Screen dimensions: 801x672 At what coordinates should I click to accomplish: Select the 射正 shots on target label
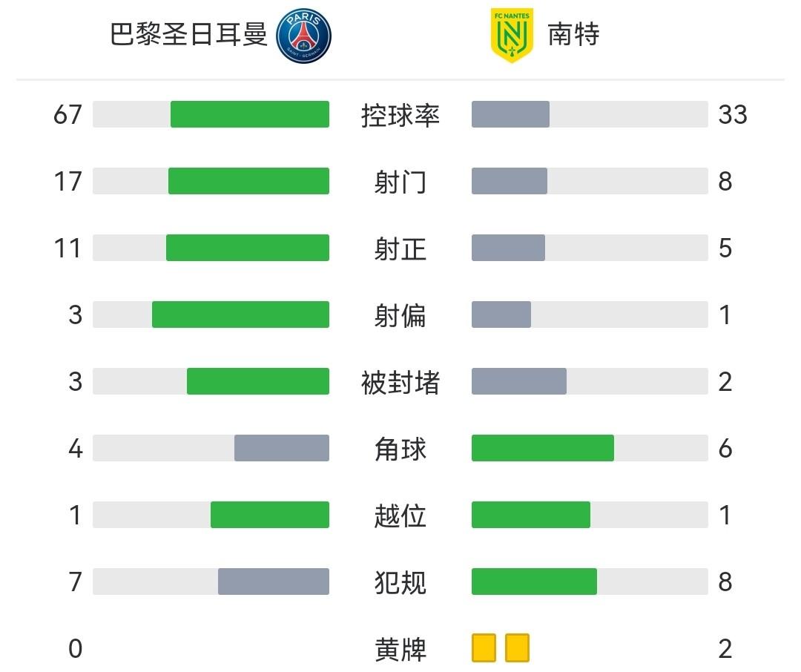400,248
